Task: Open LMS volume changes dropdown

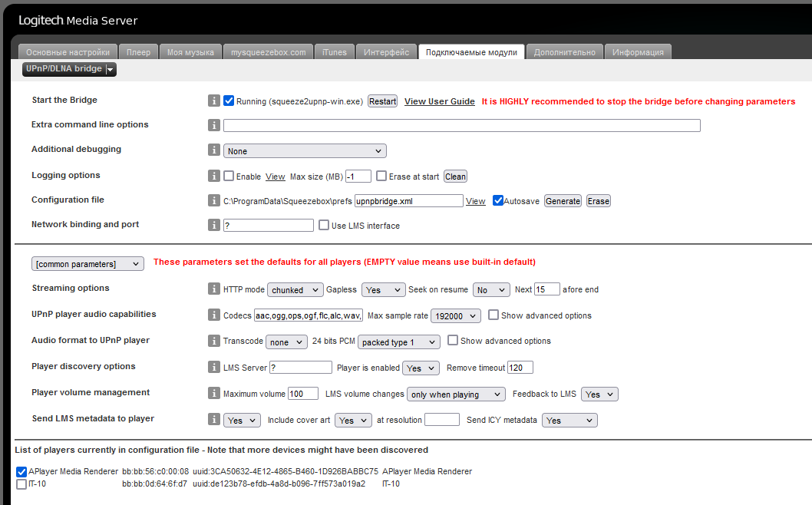Action: pos(456,394)
